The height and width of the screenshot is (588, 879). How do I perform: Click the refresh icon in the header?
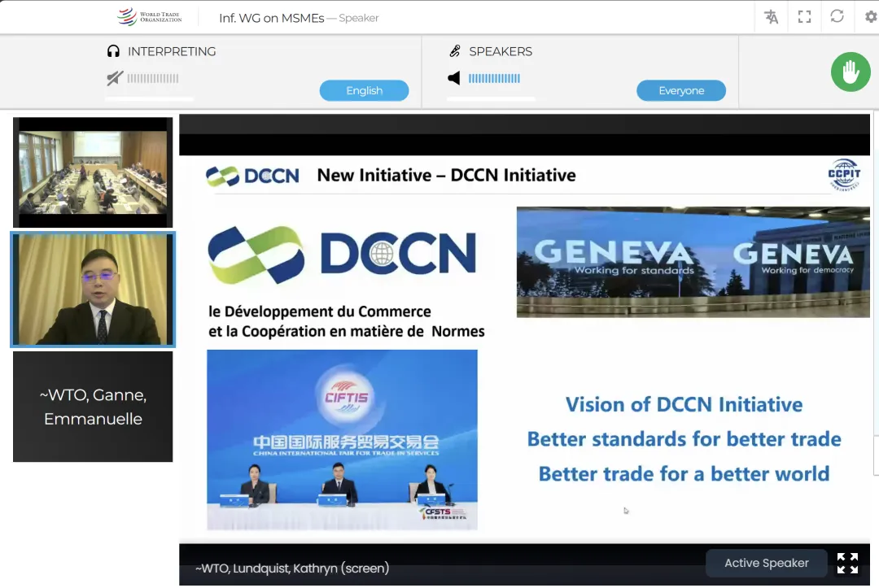coord(837,16)
